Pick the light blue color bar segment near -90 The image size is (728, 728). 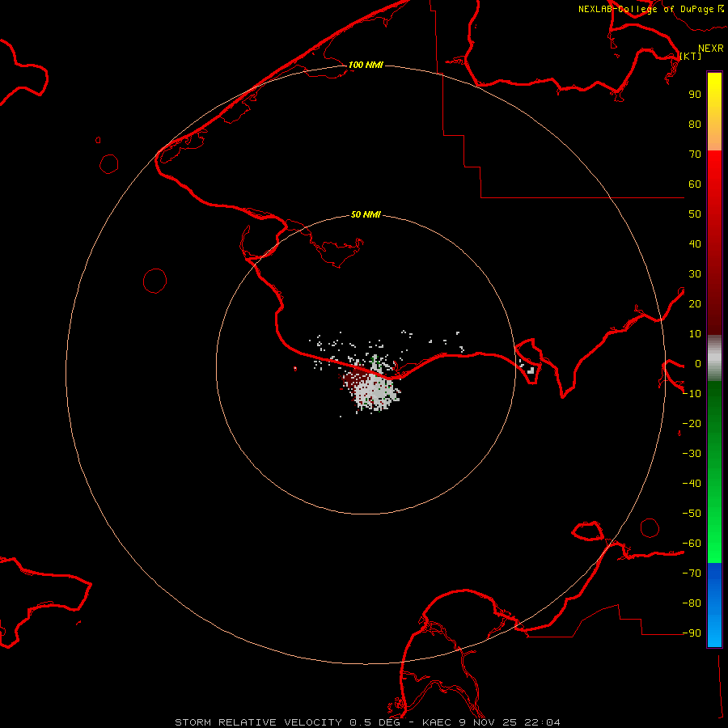pyautogui.click(x=714, y=632)
